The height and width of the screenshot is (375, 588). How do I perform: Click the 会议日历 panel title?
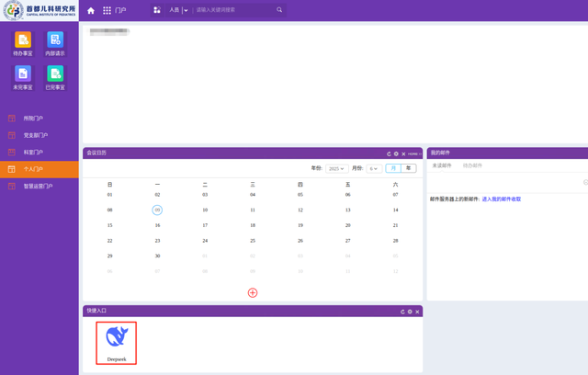point(96,153)
